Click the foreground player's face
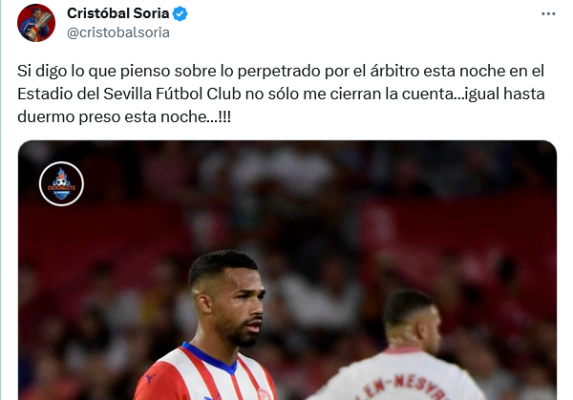 [243, 307]
